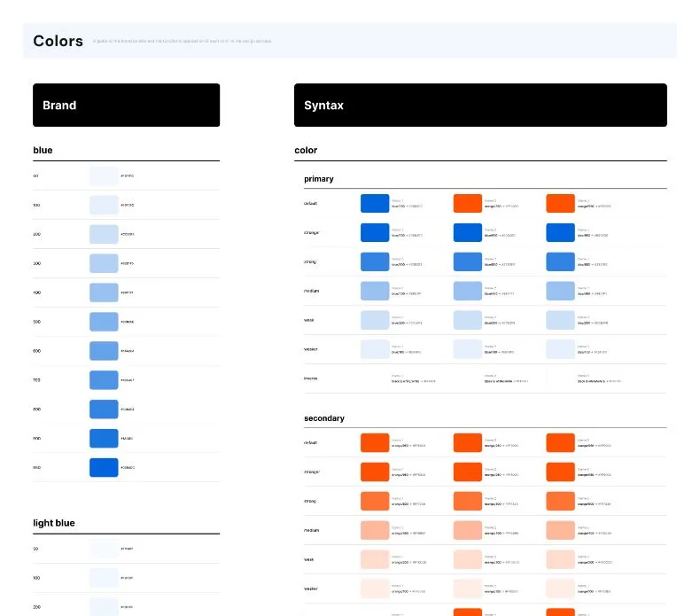Select the darkest blue 950 swatch
Viewport: 700px width, 616px height.
point(104,468)
